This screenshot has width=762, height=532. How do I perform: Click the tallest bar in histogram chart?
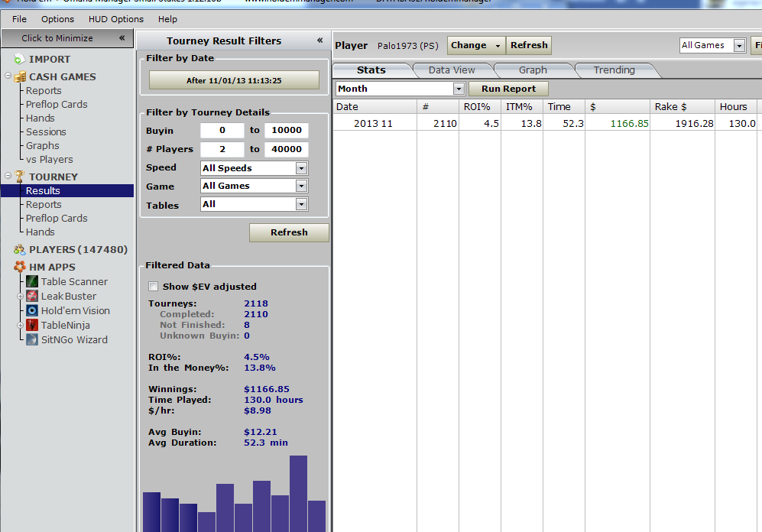click(298, 494)
